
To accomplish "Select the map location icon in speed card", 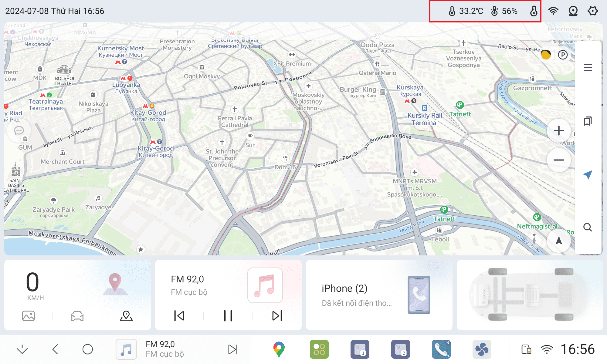I will [126, 316].
